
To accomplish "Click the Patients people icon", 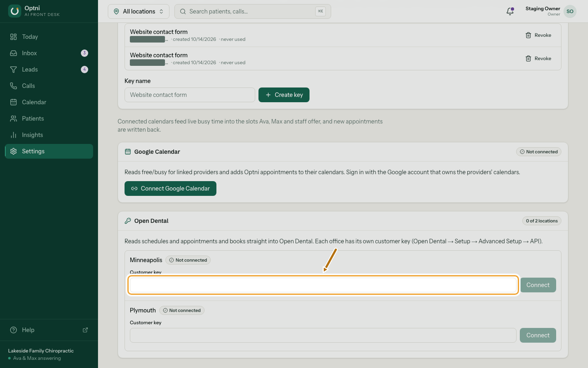I will (13, 119).
